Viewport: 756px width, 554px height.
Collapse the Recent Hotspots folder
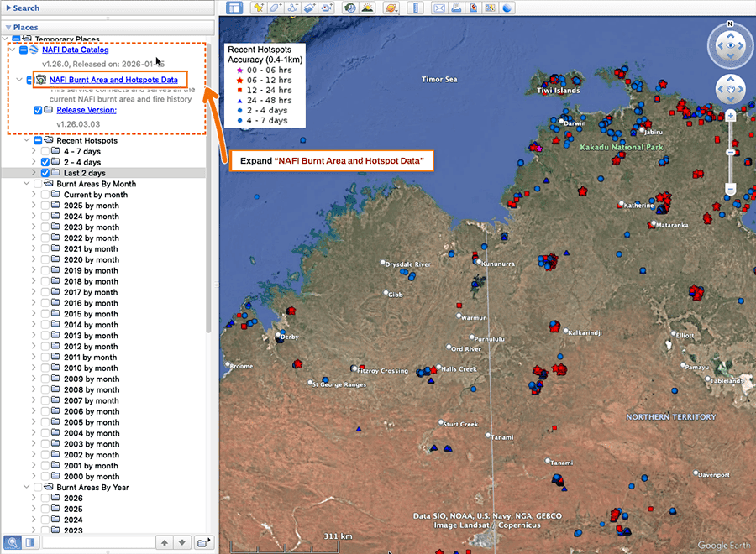click(27, 140)
